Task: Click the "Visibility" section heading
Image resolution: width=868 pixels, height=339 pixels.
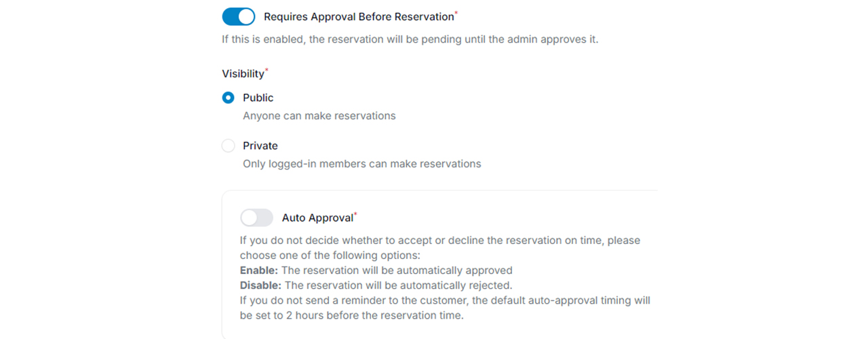Action: coord(243,74)
